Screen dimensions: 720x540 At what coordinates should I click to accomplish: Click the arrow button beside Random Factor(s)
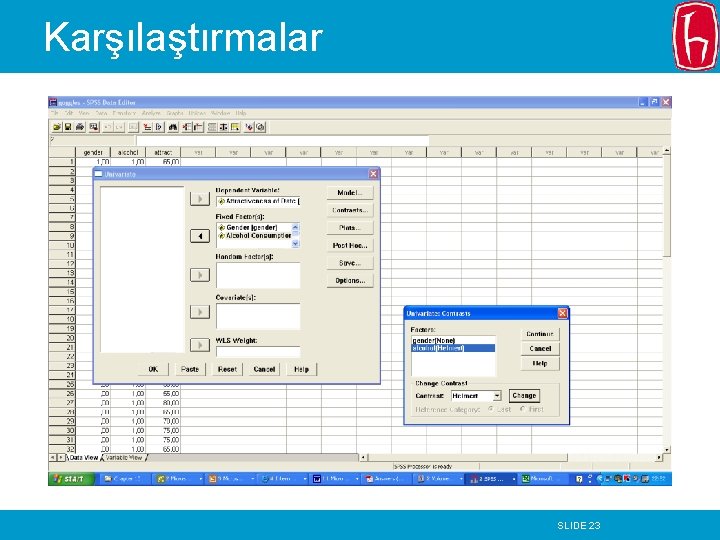point(200,275)
